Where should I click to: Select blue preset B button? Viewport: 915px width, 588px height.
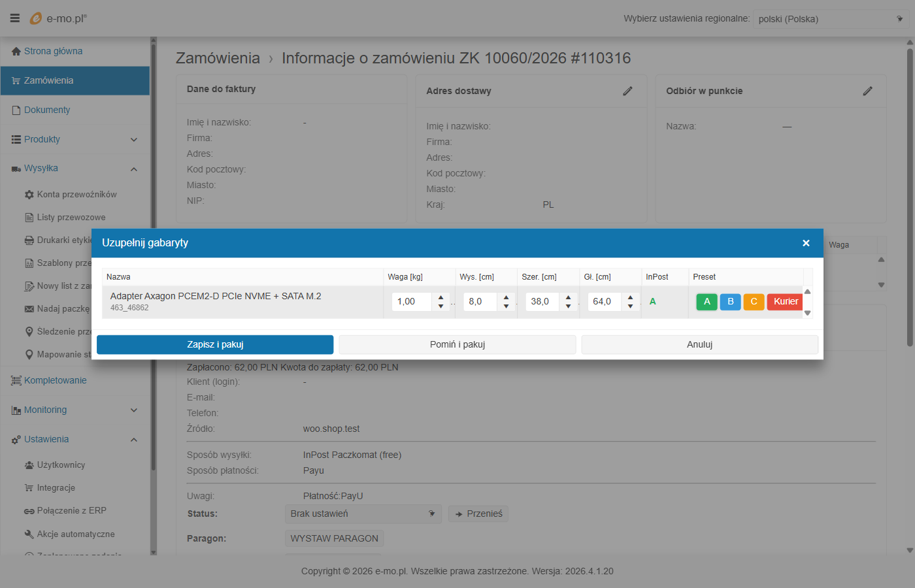(x=730, y=302)
